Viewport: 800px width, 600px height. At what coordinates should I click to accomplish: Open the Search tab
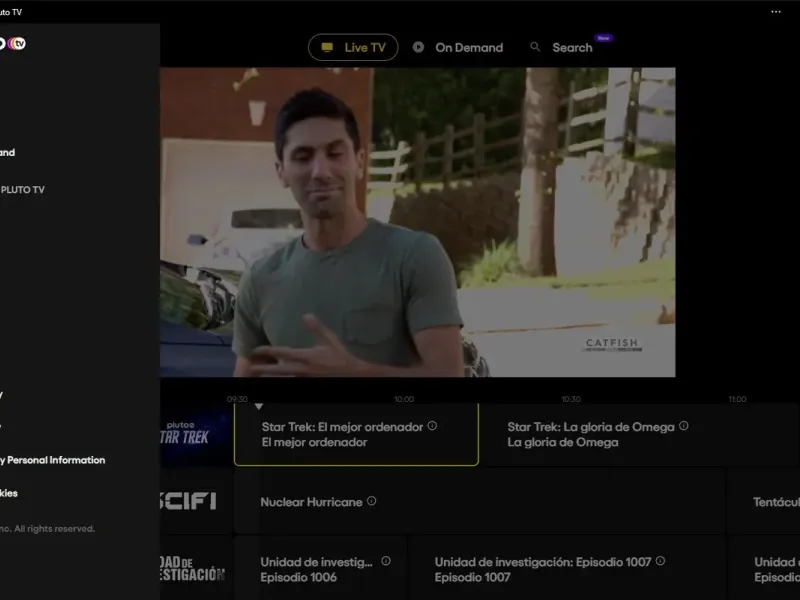pos(561,47)
